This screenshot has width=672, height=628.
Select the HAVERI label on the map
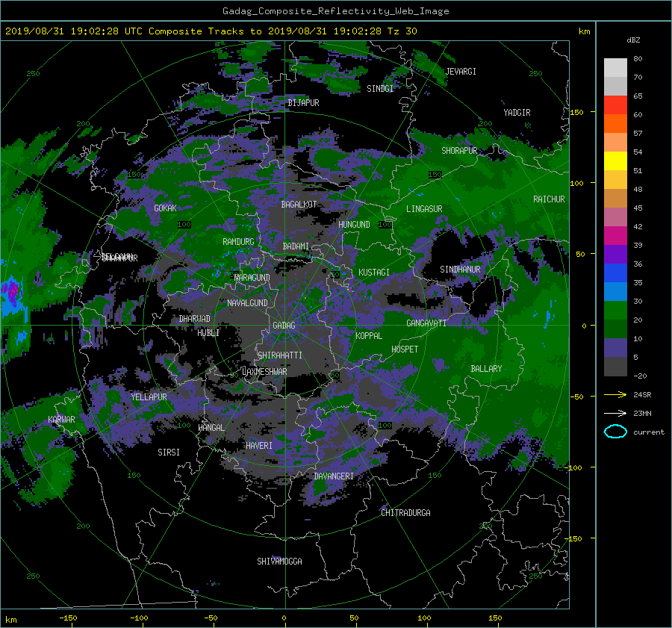pos(259,447)
